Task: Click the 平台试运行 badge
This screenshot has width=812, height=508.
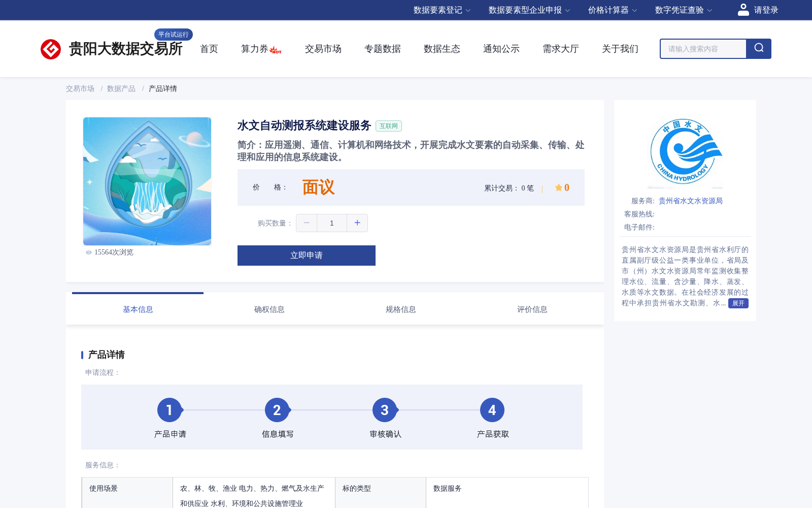Action: coord(174,35)
